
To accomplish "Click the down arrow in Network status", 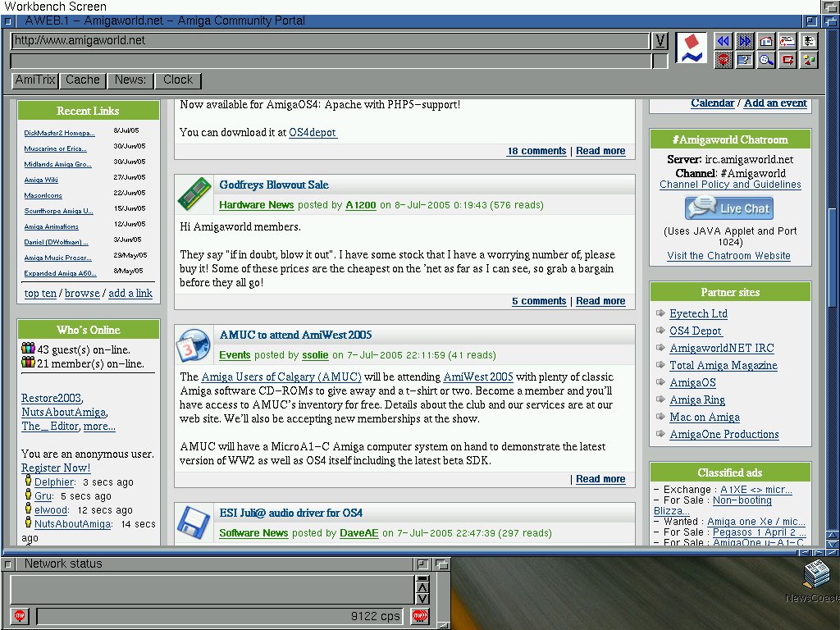I will [422, 598].
